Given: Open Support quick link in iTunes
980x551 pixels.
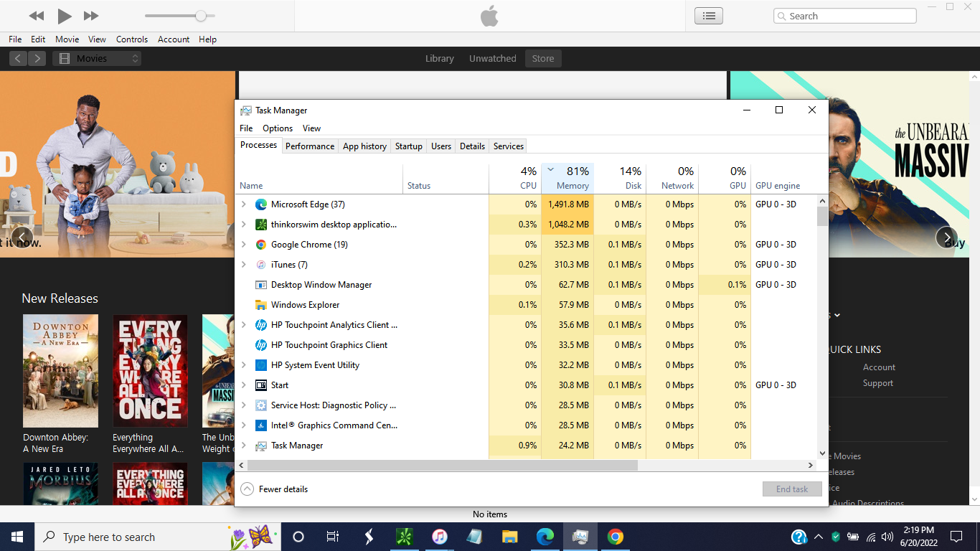Looking at the screenshot, I should [878, 383].
